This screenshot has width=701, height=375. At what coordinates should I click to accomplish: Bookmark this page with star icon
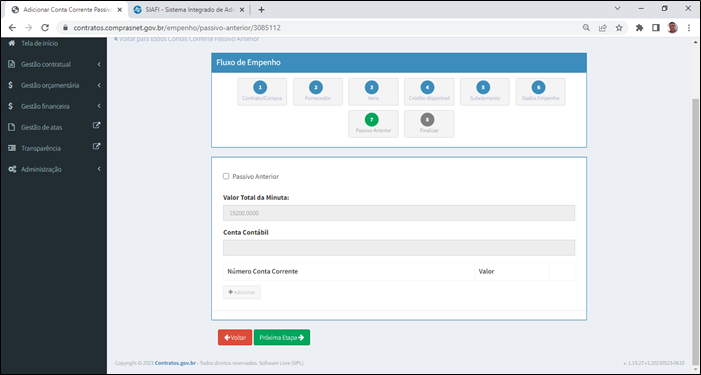(619, 28)
